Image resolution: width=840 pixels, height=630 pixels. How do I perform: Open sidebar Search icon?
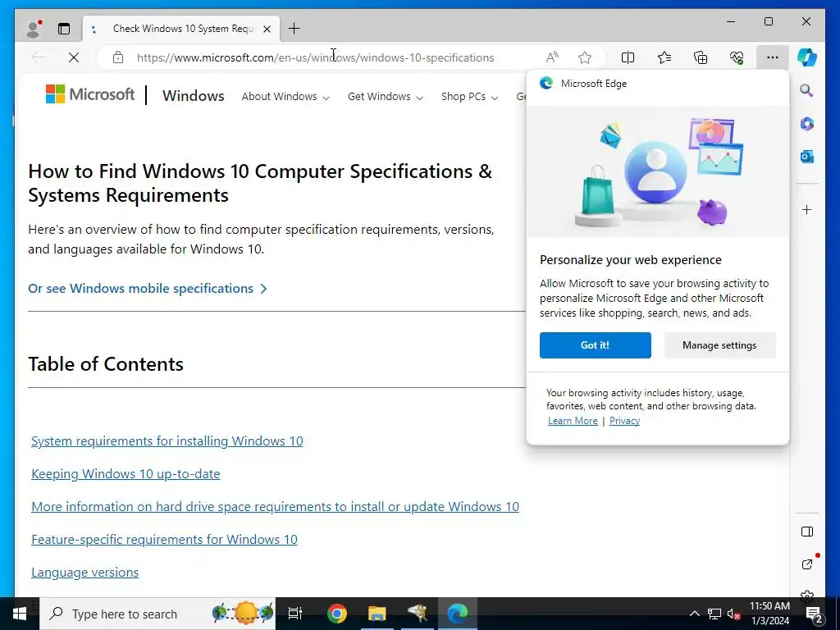tap(807, 90)
